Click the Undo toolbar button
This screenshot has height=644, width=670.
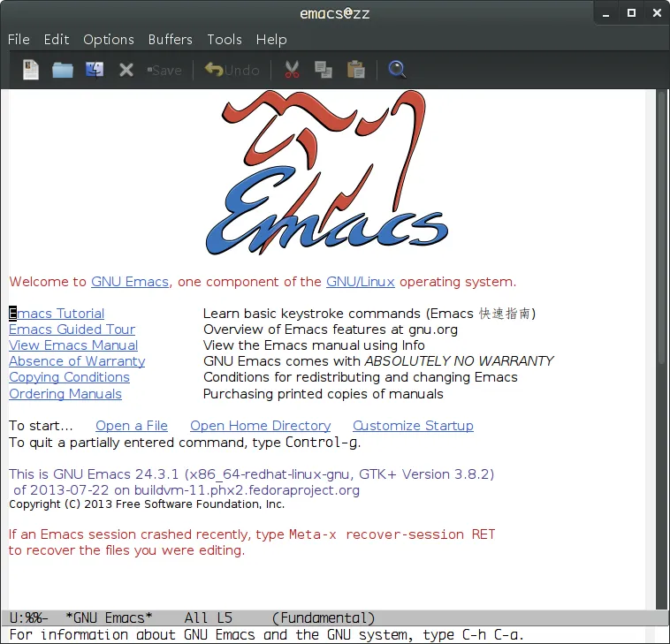click(232, 70)
